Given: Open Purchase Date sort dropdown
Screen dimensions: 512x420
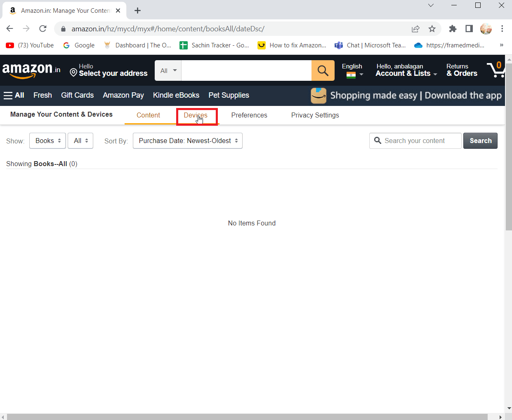Looking at the screenshot, I should point(188,141).
